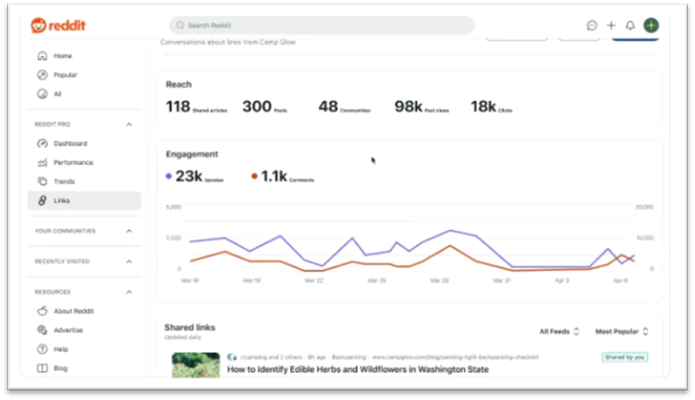This screenshot has height=400, width=695.
Task: Open the Blog link
Action: tap(84, 368)
